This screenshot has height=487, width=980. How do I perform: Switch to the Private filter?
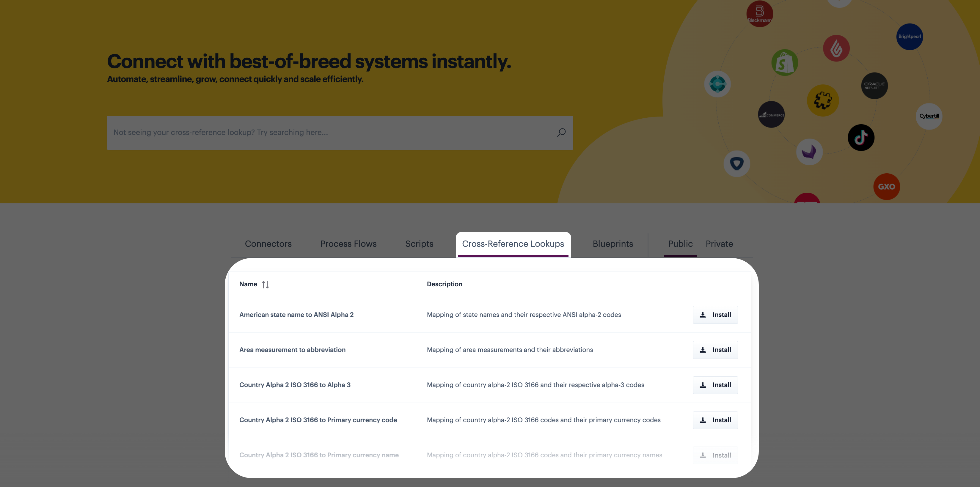click(x=719, y=244)
